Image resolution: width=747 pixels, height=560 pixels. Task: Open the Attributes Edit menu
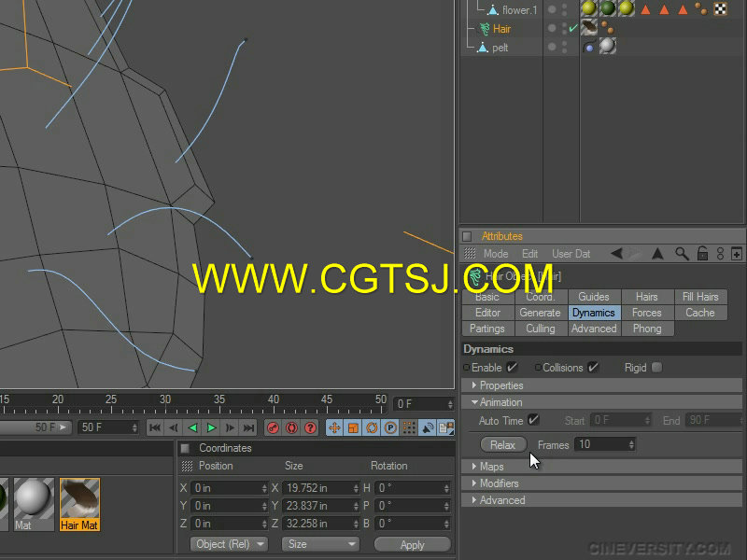tap(529, 254)
